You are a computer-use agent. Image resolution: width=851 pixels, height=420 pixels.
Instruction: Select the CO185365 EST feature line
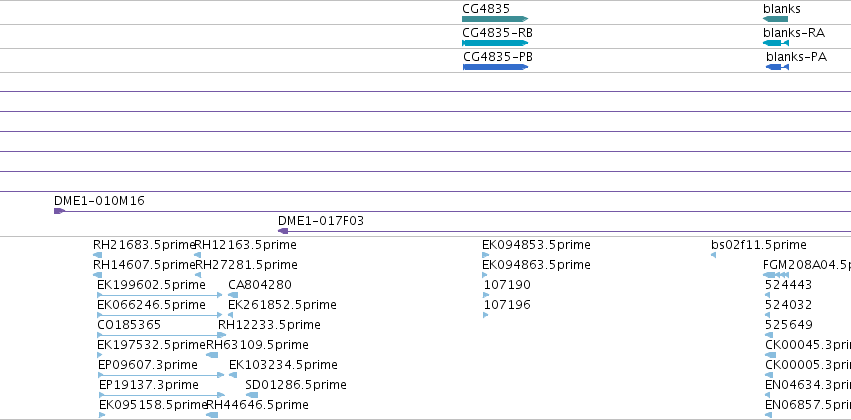[161, 335]
